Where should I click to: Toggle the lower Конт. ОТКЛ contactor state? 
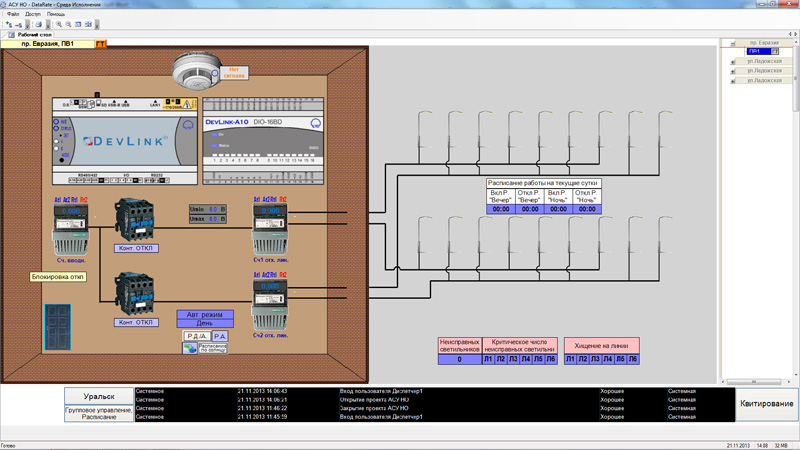pos(136,322)
